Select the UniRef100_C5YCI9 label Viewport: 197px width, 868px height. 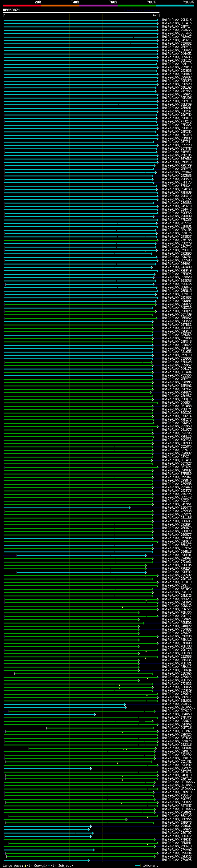177,711
